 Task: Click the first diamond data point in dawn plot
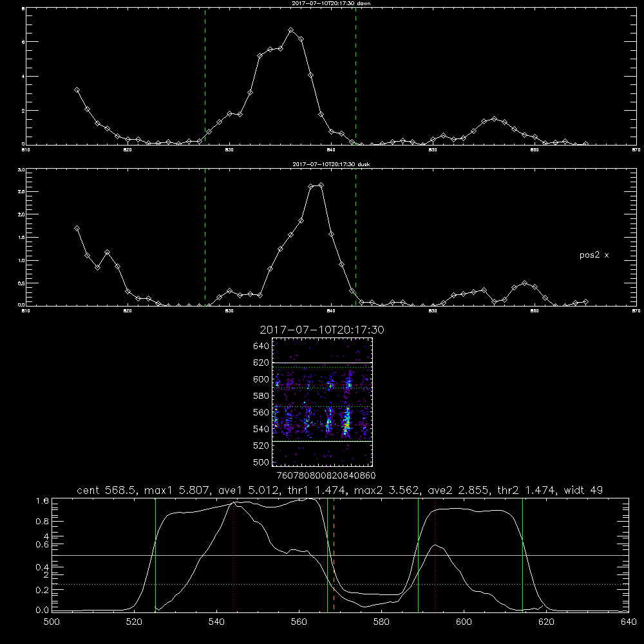click(x=77, y=90)
